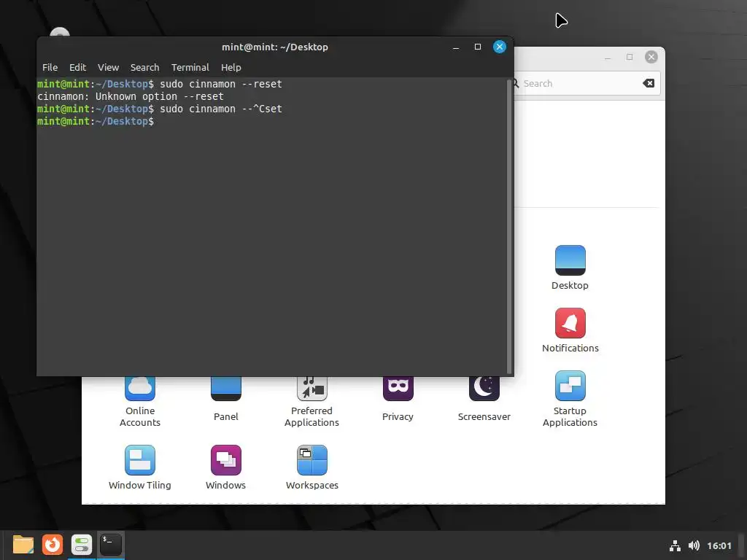Close the terminal window
Image resolution: width=747 pixels, height=560 pixels.
pos(499,47)
